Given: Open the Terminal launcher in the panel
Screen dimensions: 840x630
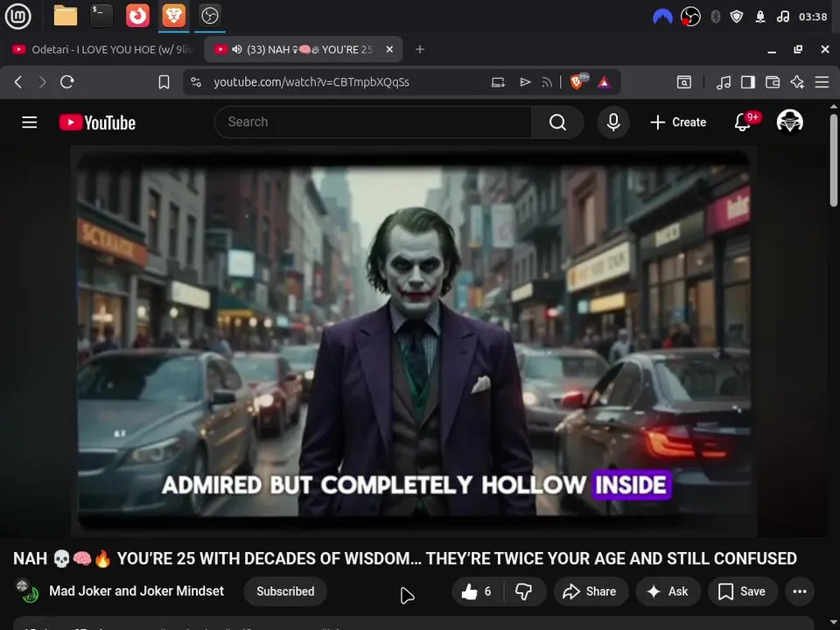Looking at the screenshot, I should click(101, 16).
